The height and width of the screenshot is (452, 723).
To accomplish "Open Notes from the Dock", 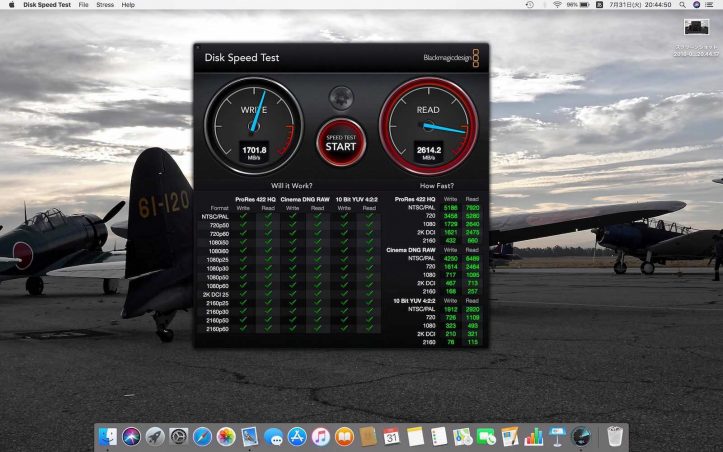I will point(415,436).
